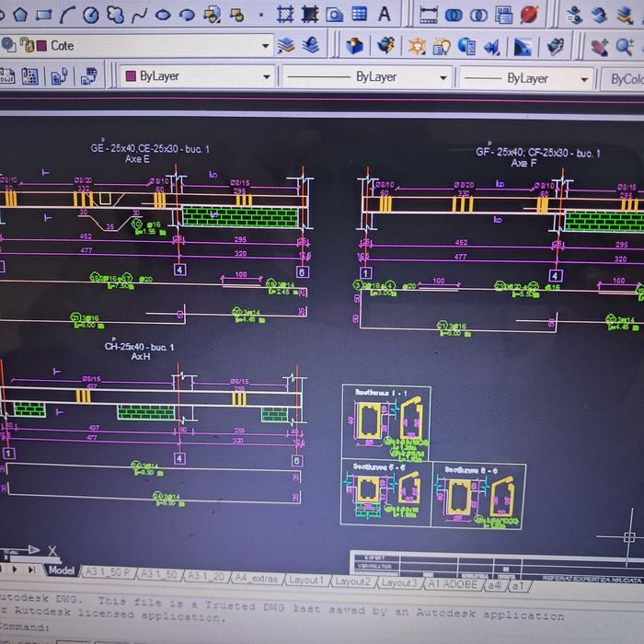Click the Cote layer color swatch
This screenshot has height=644, width=644.
(x=41, y=46)
